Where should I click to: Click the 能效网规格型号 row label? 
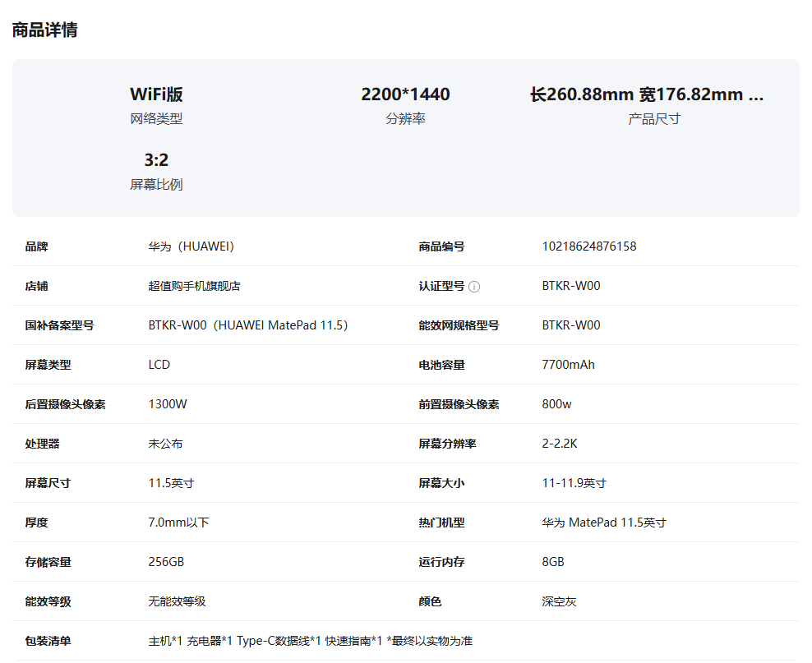point(459,325)
